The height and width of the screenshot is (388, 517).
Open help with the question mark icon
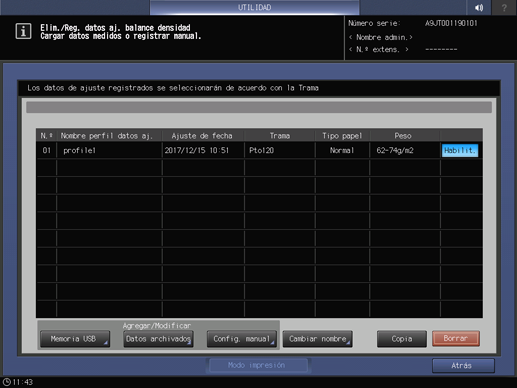coord(504,7)
